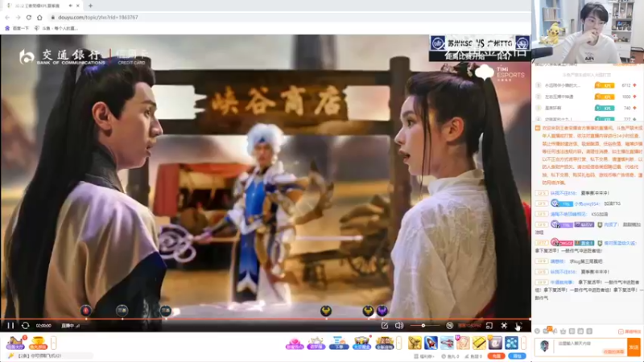Open the welfare bag dropdown under gifts

click(x=424, y=356)
